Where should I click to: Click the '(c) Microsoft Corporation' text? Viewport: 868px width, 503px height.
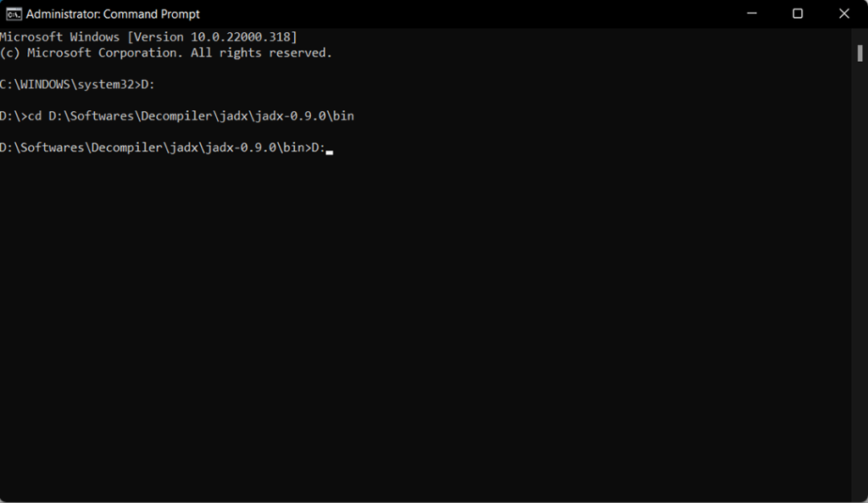[x=92, y=53]
